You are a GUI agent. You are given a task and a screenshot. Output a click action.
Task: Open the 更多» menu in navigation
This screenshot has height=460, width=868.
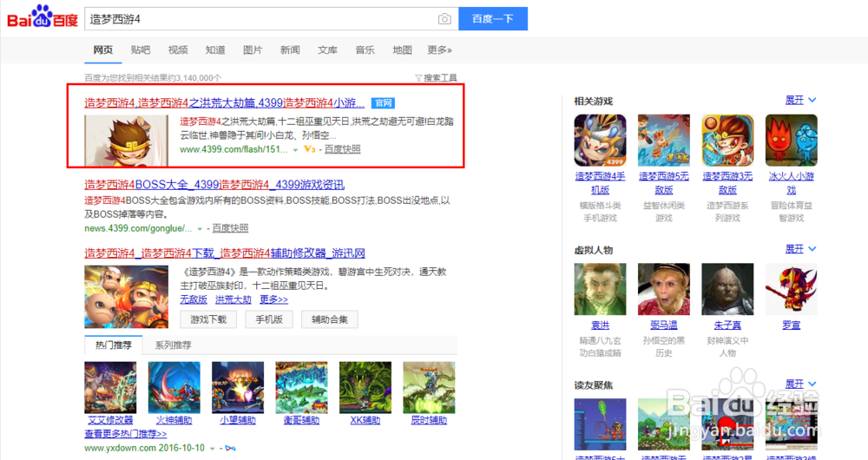[439, 49]
